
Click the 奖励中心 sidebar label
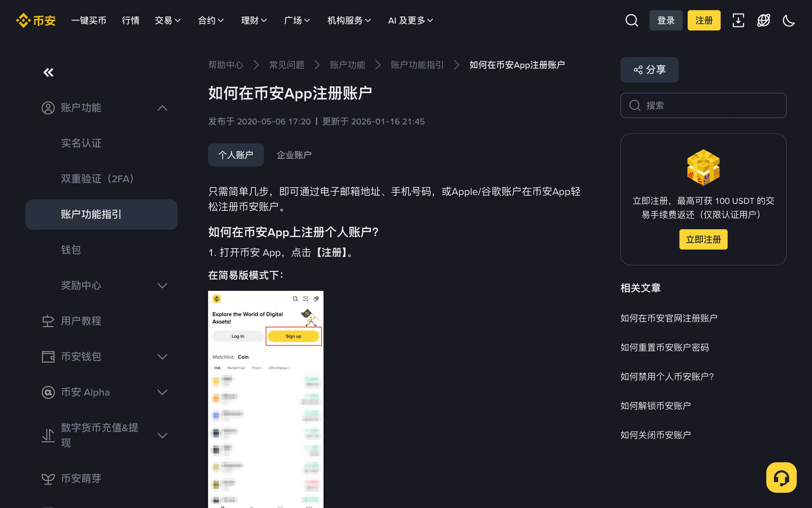(x=81, y=285)
